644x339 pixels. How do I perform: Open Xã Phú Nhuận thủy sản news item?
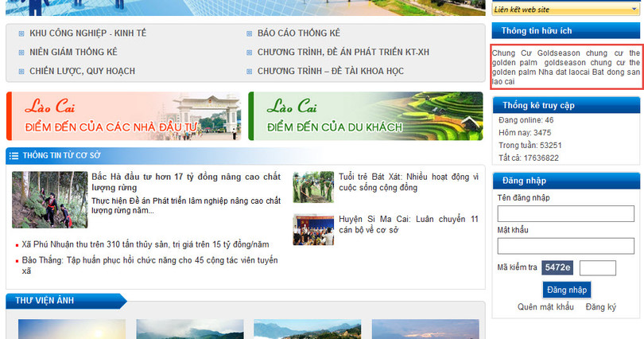(x=145, y=244)
